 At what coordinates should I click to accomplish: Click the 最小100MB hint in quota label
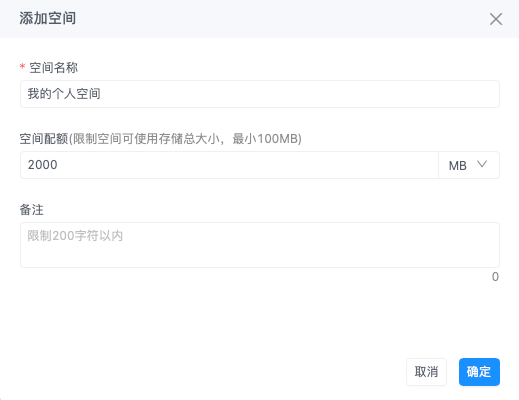265,139
